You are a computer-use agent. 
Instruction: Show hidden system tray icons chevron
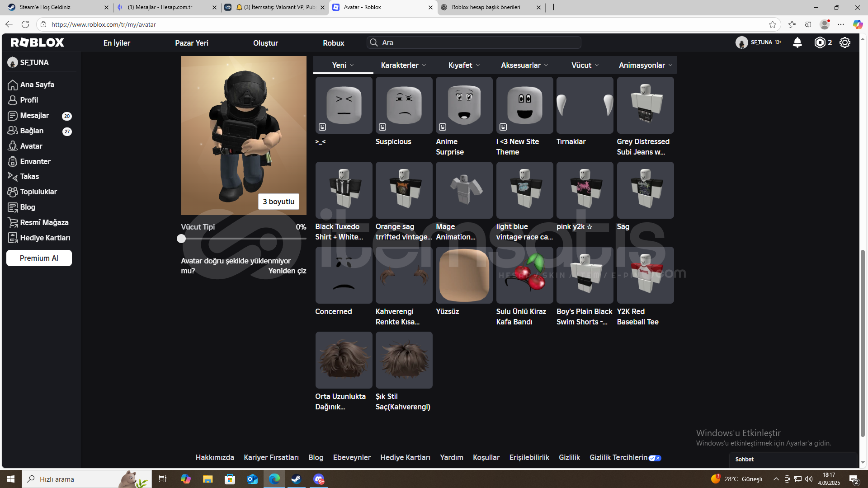(x=776, y=479)
